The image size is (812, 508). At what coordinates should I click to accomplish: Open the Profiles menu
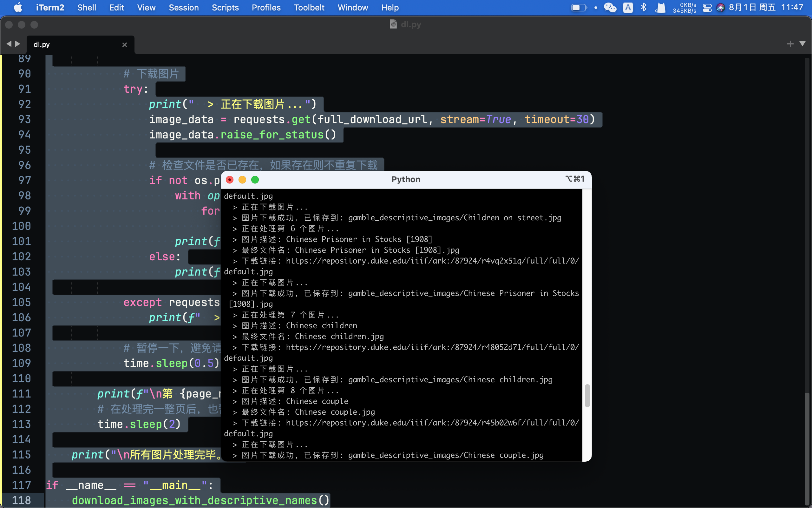click(x=266, y=7)
